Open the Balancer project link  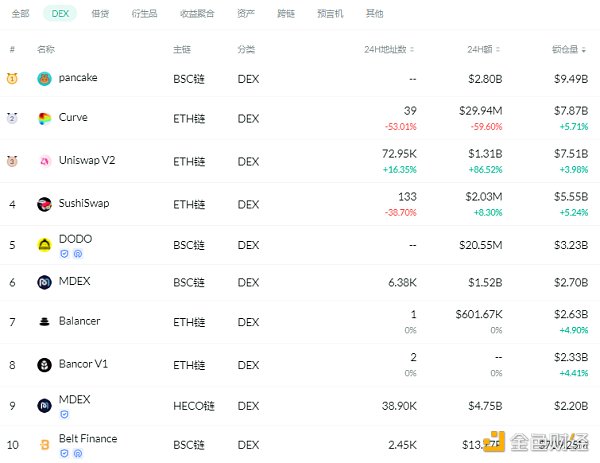(80, 321)
